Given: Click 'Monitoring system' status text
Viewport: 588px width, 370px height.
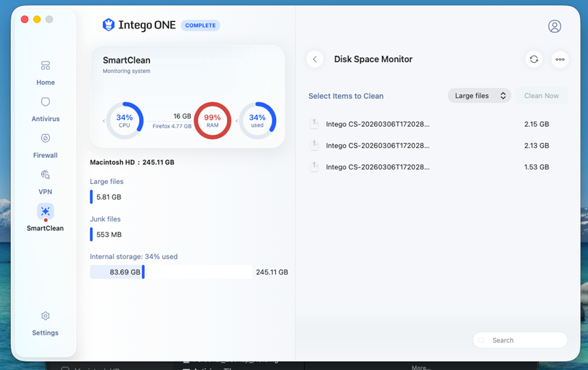Looking at the screenshot, I should (126, 71).
